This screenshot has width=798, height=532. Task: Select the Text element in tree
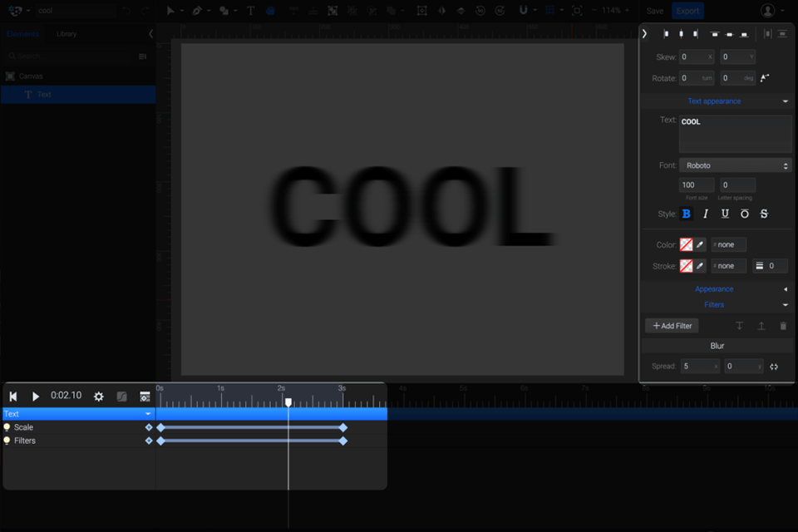[x=78, y=95]
